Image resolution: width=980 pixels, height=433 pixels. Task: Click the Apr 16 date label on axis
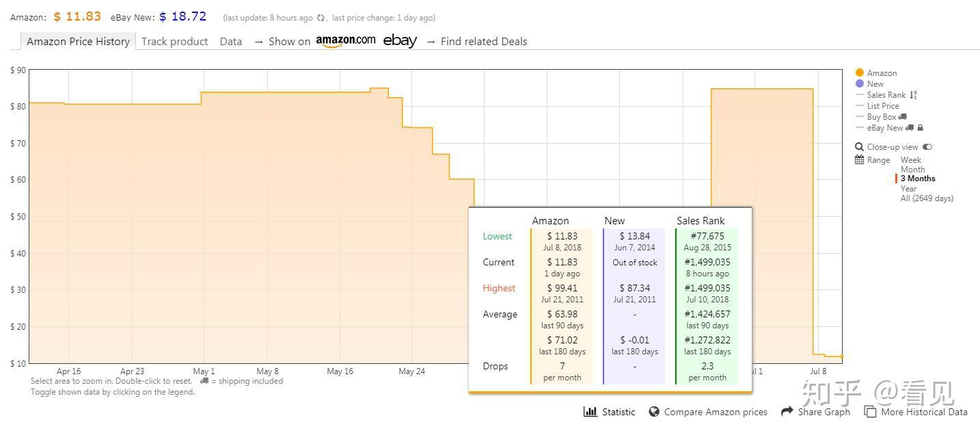tap(68, 371)
